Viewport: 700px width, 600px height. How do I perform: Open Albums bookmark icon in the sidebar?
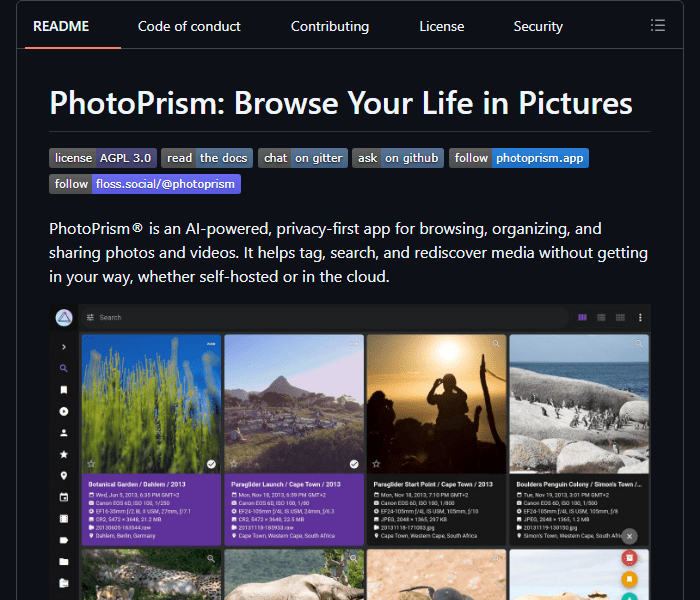click(64, 390)
